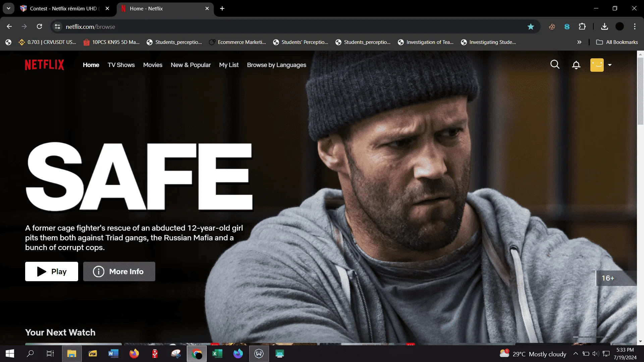644x362 pixels.
Task: Go to Home in Netflix menu
Action: [91, 65]
